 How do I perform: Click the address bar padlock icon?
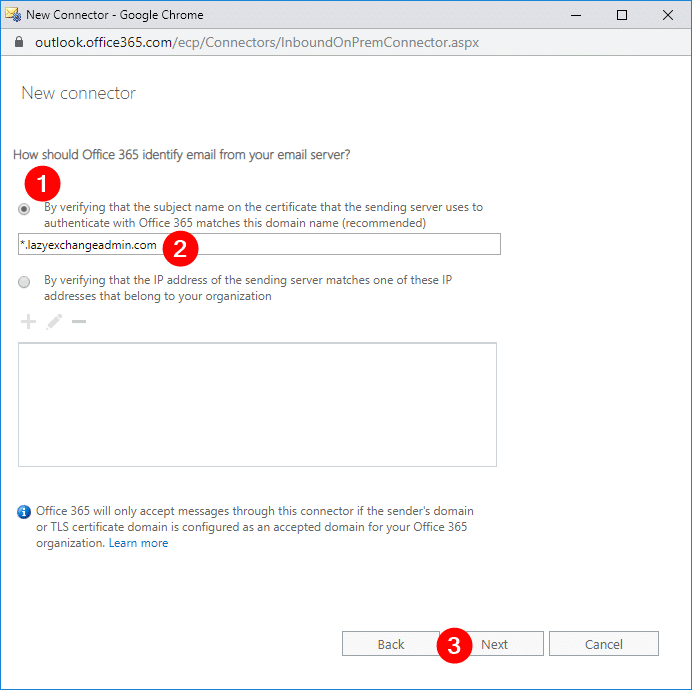[19, 42]
